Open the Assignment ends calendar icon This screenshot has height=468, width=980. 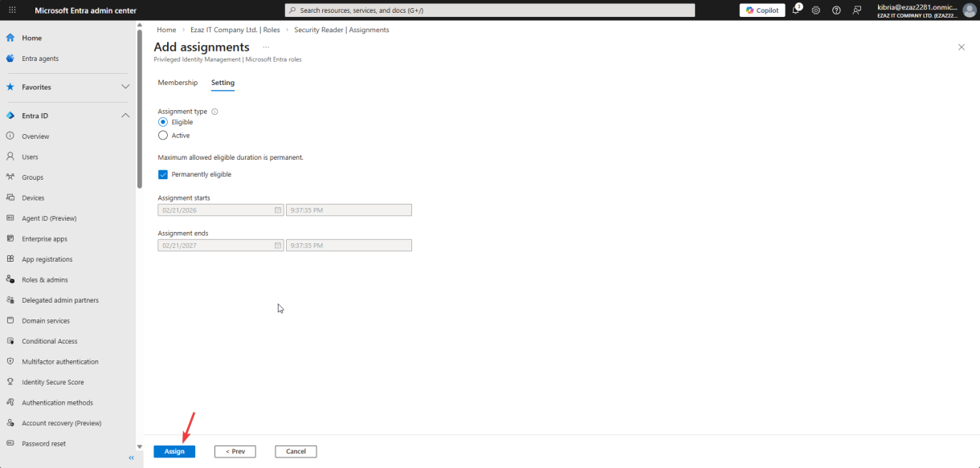(278, 246)
